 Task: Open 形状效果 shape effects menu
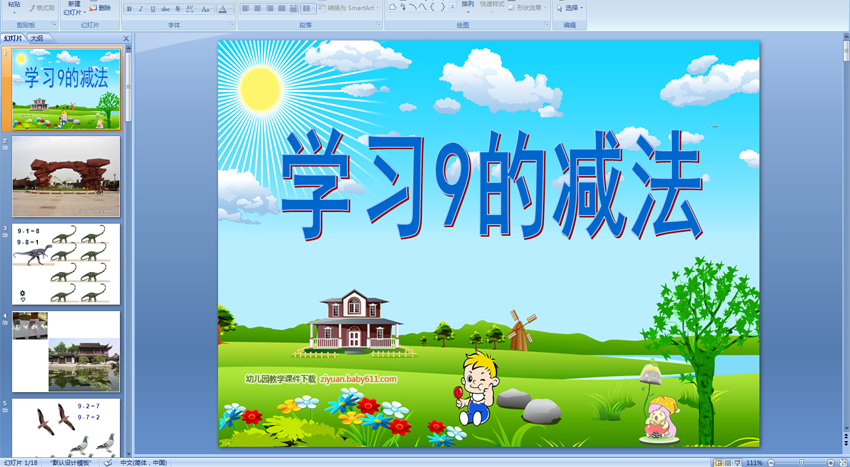526,8
